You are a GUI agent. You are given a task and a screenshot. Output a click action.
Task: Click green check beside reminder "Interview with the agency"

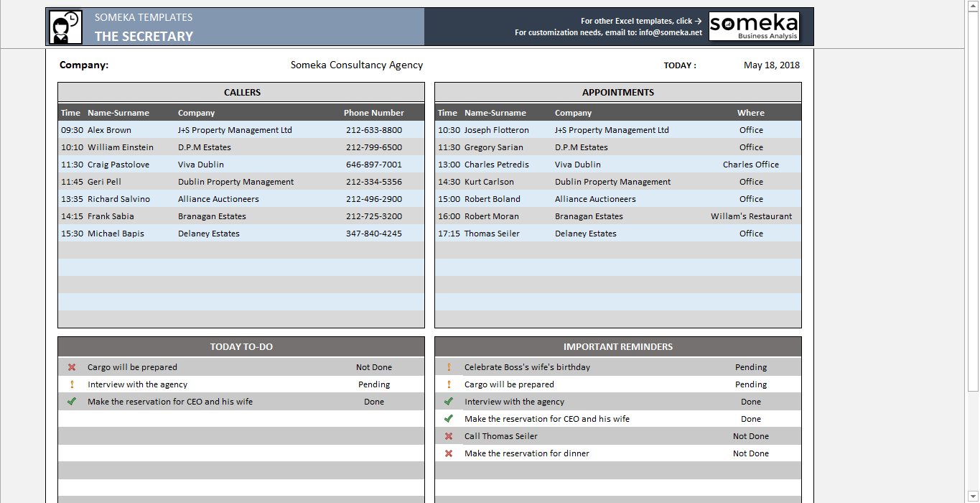click(x=449, y=401)
